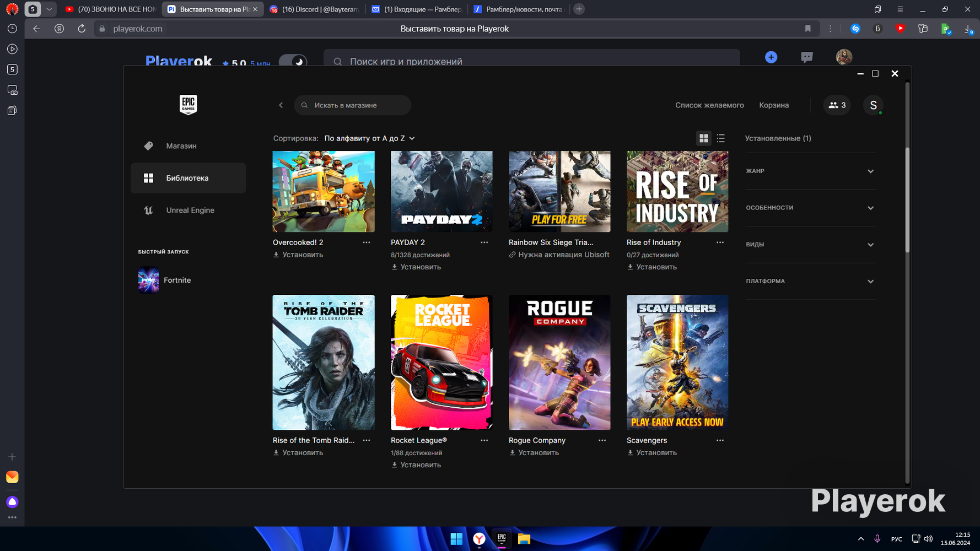Open the volume control in system tray

point(929,539)
